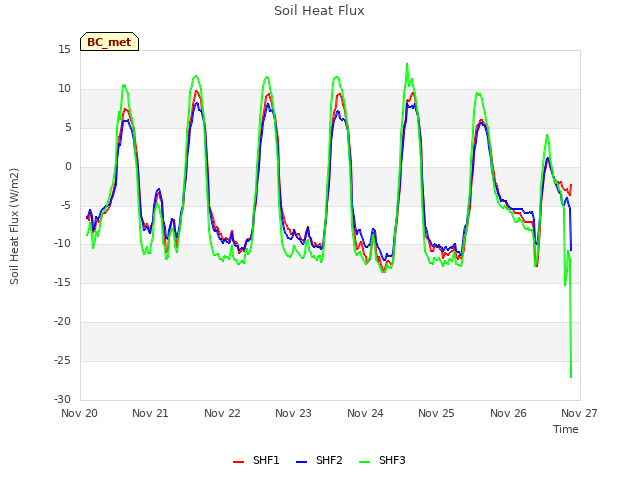The width and height of the screenshot is (640, 480).
Task: Click the '-30' y-axis tick label
Action: point(63,399)
